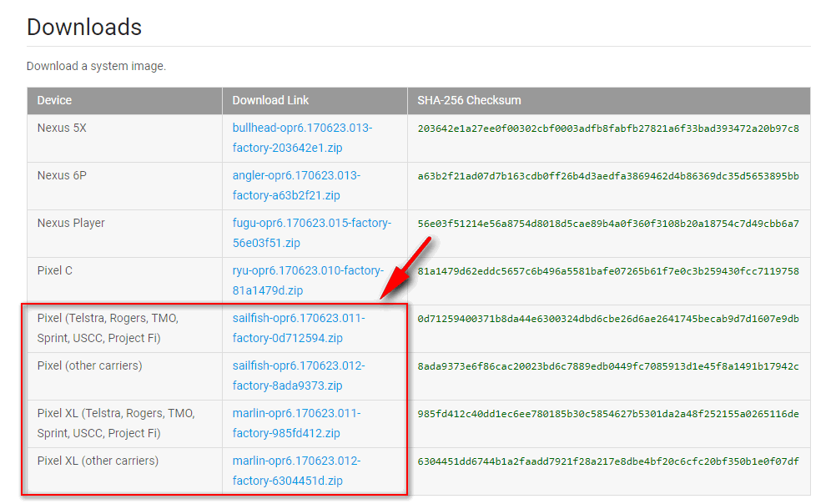The width and height of the screenshot is (836, 504).
Task: Download the sailfish-opr6.170623.012 factory image
Action: 298,375
